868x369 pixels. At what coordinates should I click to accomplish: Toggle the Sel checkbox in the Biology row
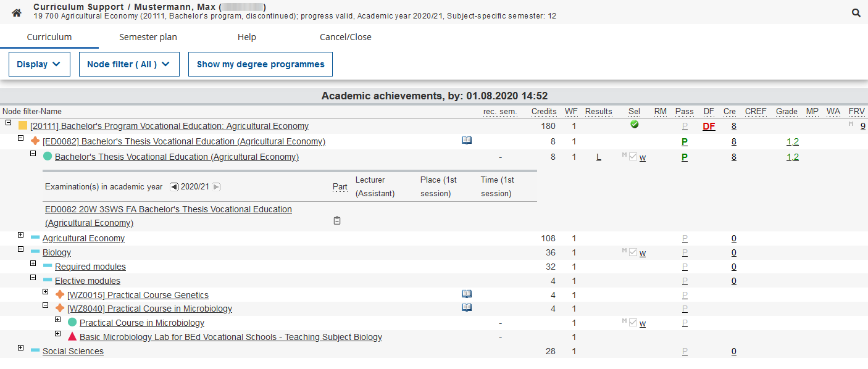[633, 252]
